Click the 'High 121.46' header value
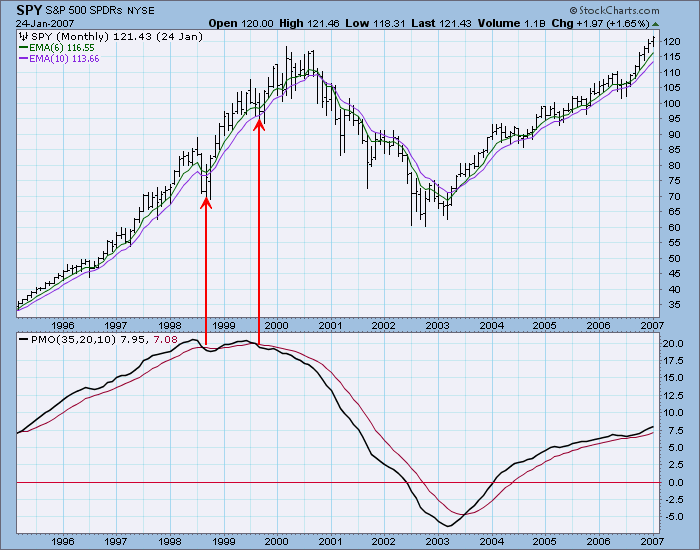 (x=309, y=23)
